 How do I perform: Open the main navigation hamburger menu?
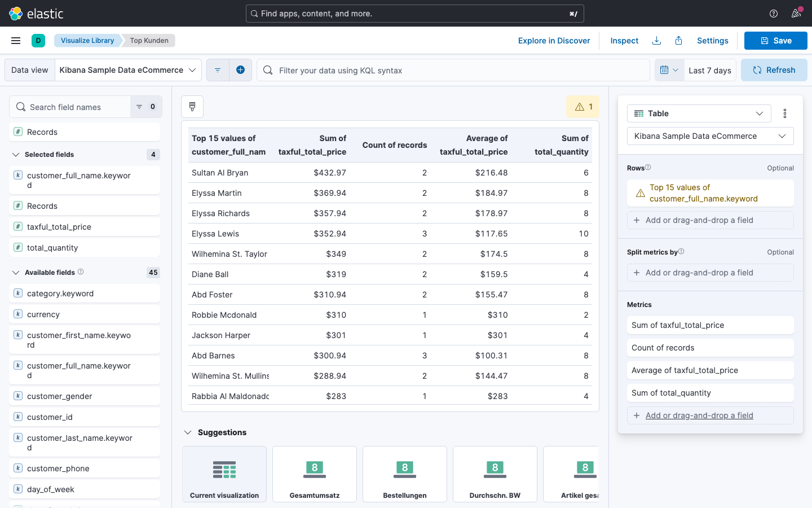coord(16,41)
